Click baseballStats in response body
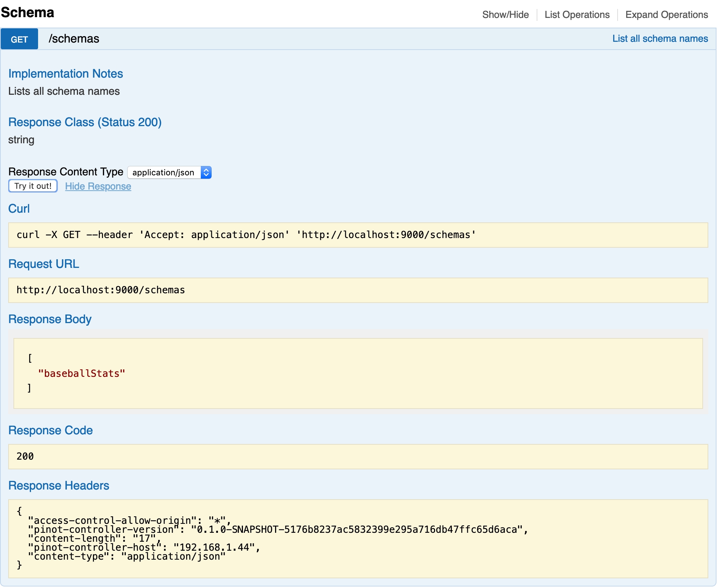This screenshot has height=588, width=718. point(82,373)
